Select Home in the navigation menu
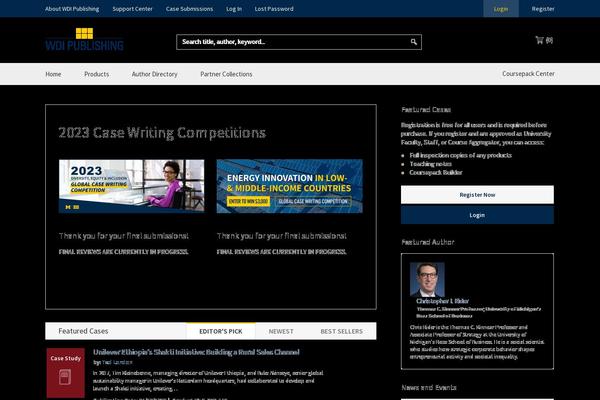Screen dimensions: 600x400 point(53,74)
